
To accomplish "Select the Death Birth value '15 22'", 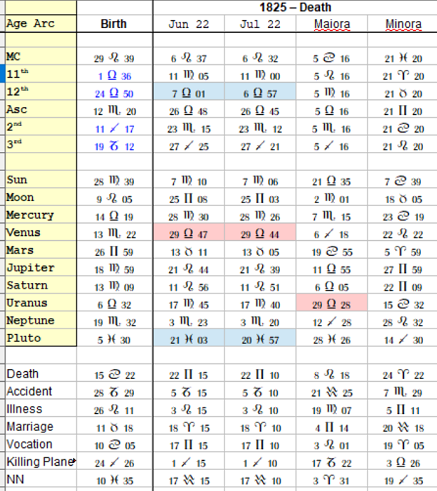I will coord(114,375).
